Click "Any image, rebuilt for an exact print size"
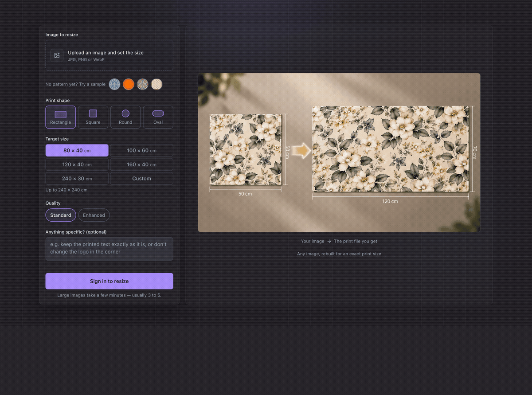 point(339,254)
